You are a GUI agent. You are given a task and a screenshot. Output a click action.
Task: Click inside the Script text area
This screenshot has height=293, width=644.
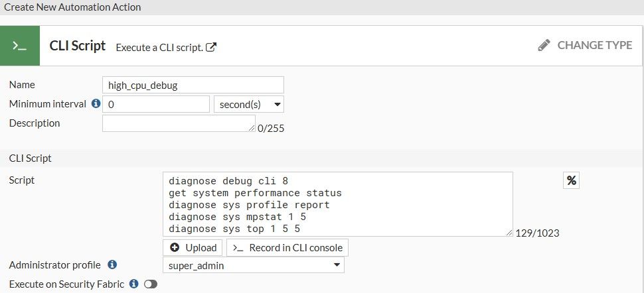(337, 204)
